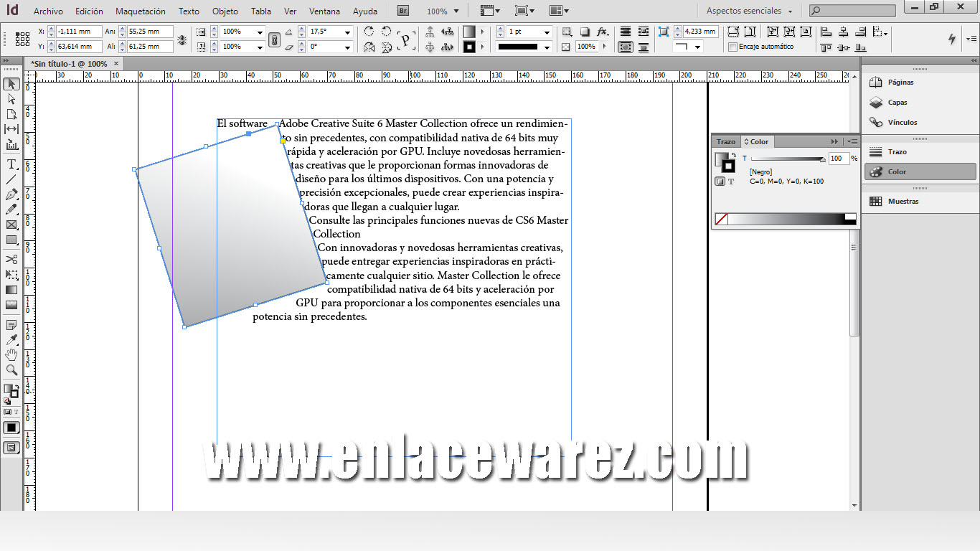Open the stroke weight 1 pt dropdown

pyautogui.click(x=547, y=32)
